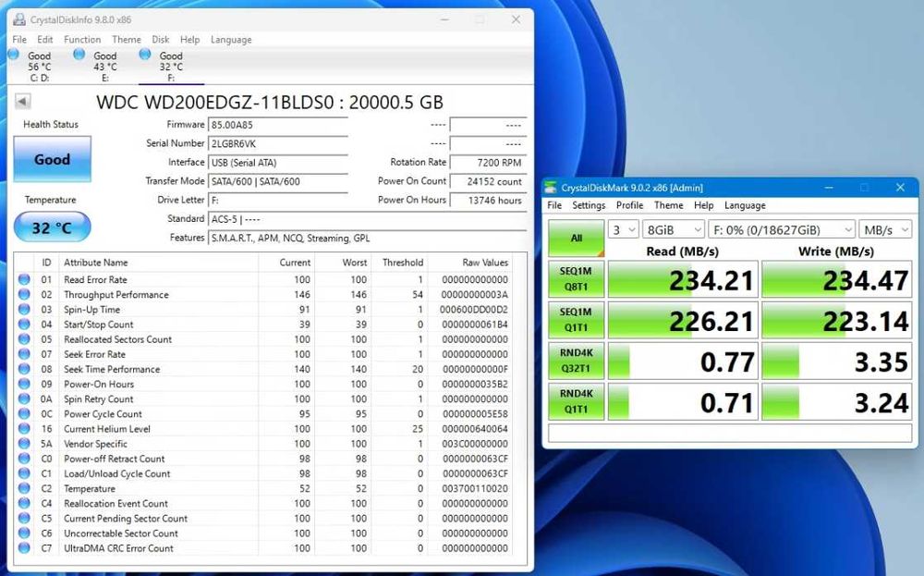
Task: Open CrystalDiskInfo Theme menu
Action: click(126, 40)
